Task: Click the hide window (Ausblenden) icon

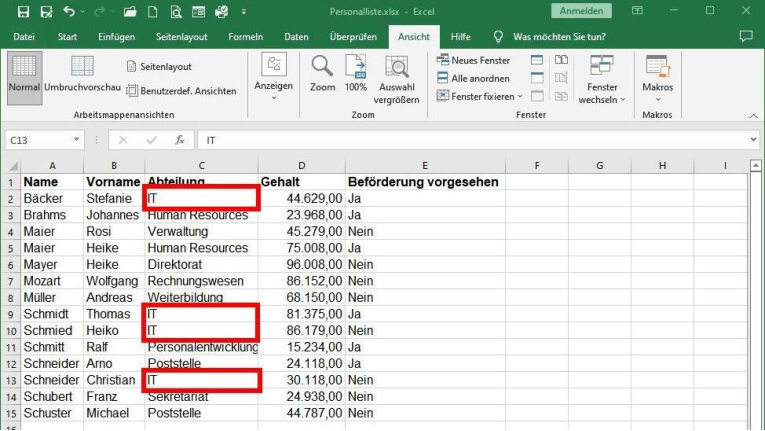Action: click(x=537, y=78)
